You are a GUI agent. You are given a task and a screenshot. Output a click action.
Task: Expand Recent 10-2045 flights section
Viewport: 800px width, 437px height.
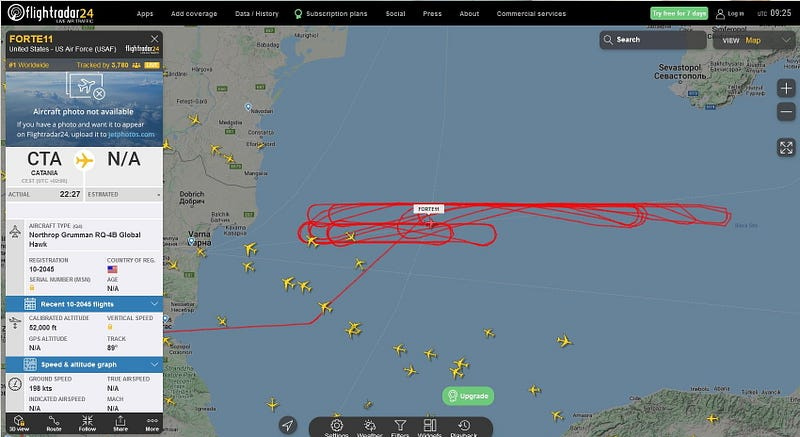84,304
